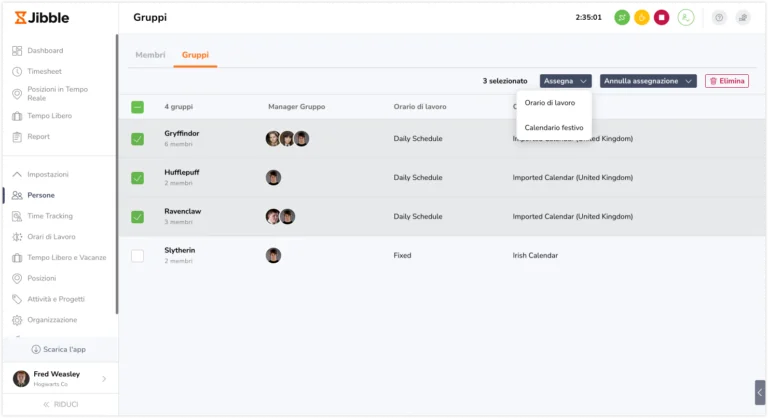Open Tempo Libero e Vacanze settings
This screenshot has height=418, width=768.
point(67,258)
